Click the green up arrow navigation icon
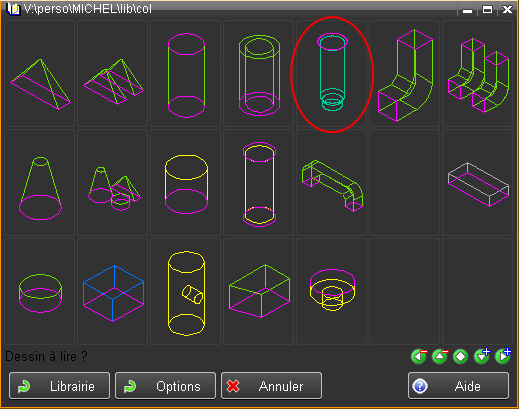This screenshot has height=409, width=519. click(x=440, y=356)
